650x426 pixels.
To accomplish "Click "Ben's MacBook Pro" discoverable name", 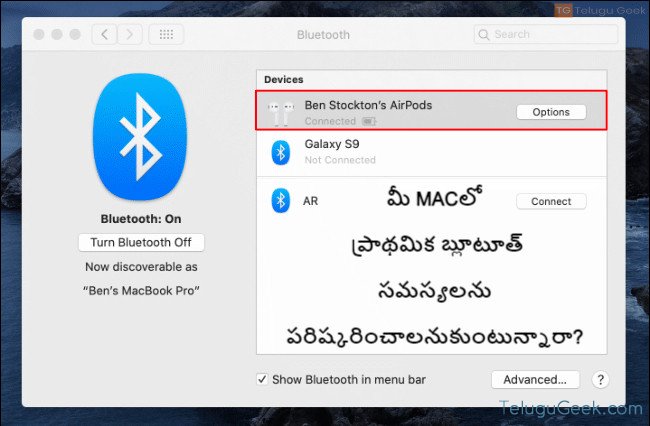I will pos(141,290).
